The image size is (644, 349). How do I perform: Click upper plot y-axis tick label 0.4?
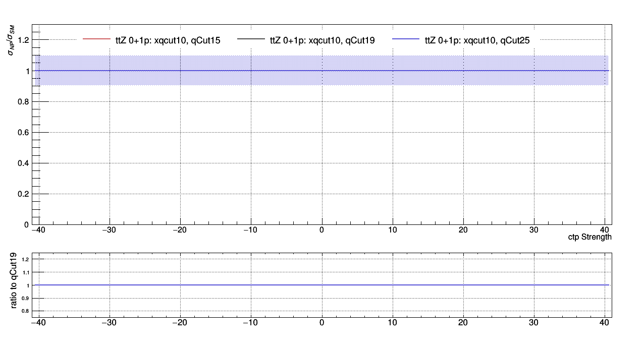coord(23,163)
